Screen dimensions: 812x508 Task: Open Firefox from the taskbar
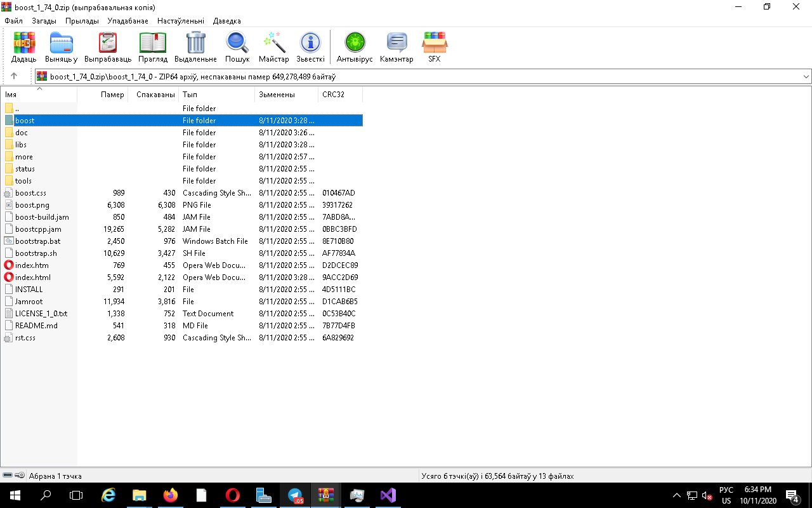[171, 495]
